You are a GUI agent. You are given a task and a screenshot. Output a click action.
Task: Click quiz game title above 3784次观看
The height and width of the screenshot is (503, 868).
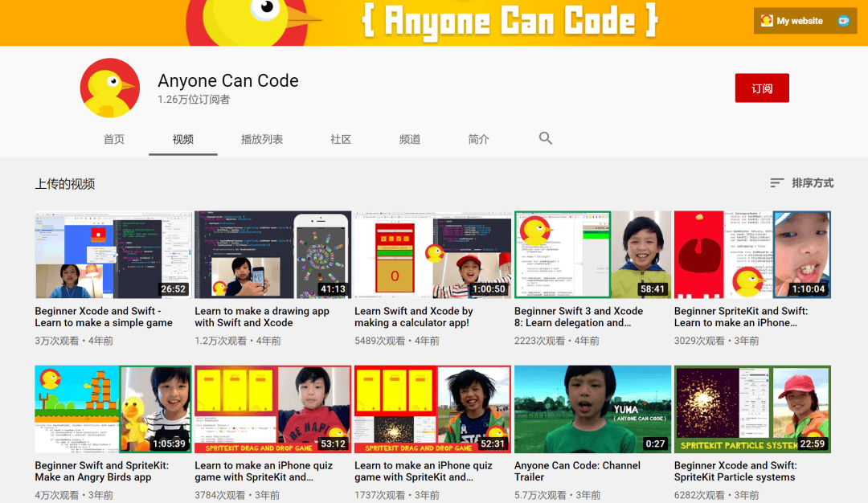pyautogui.click(x=264, y=472)
